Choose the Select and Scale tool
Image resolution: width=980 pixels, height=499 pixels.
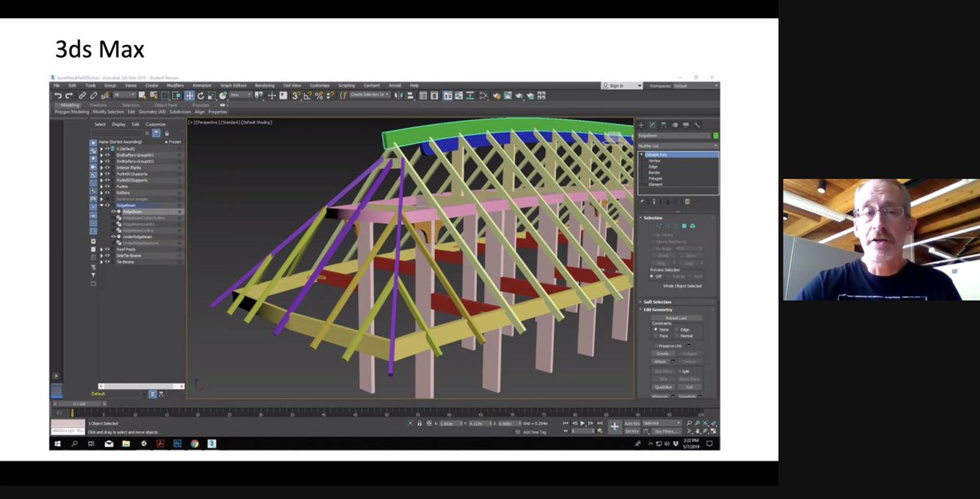pyautogui.click(x=211, y=95)
